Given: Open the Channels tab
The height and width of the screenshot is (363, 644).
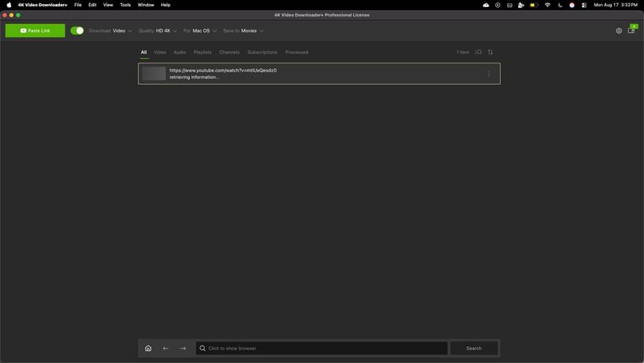Looking at the screenshot, I should [229, 52].
